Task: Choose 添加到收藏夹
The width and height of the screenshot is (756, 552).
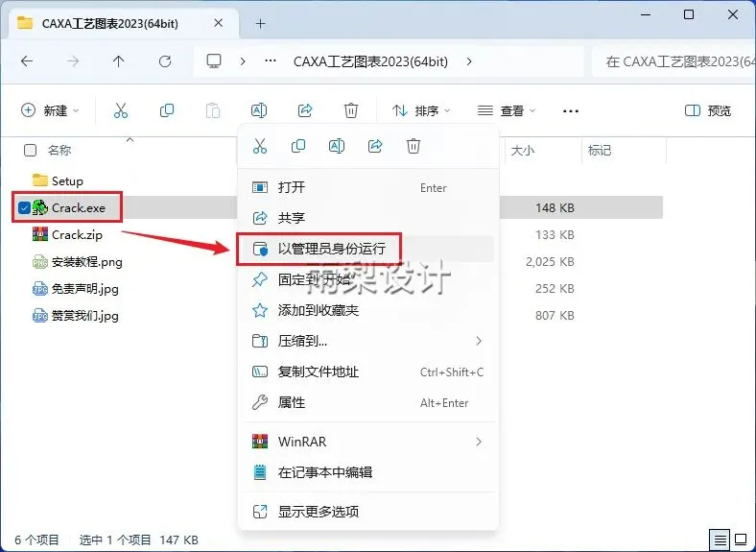Action: [x=367, y=310]
